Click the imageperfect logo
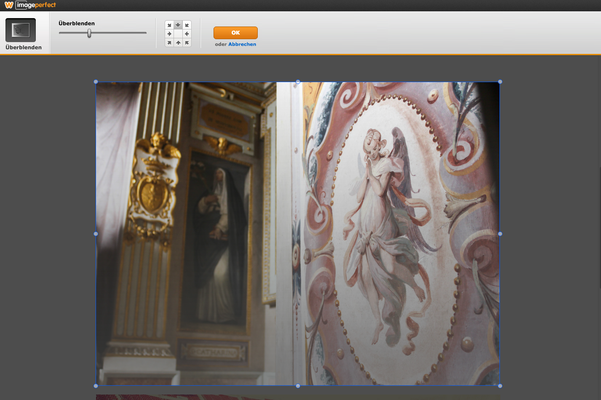Image resolution: width=601 pixels, height=400 pixels. pos(30,5)
